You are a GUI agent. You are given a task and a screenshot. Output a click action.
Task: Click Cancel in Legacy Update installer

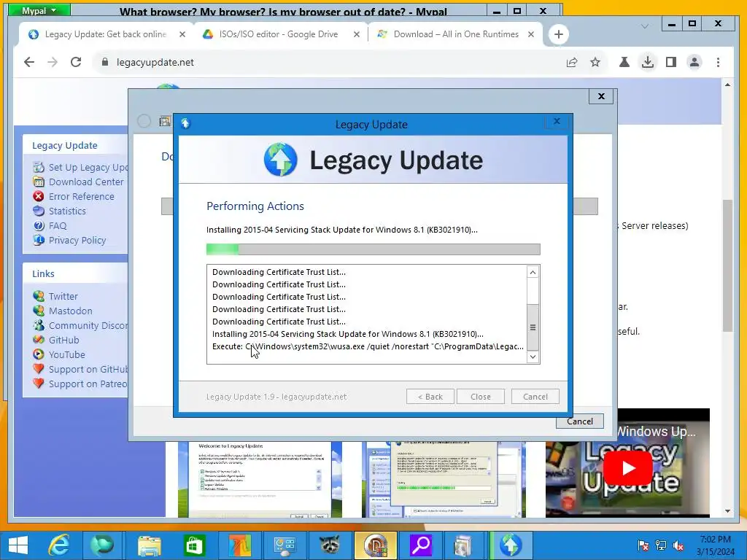pos(535,397)
